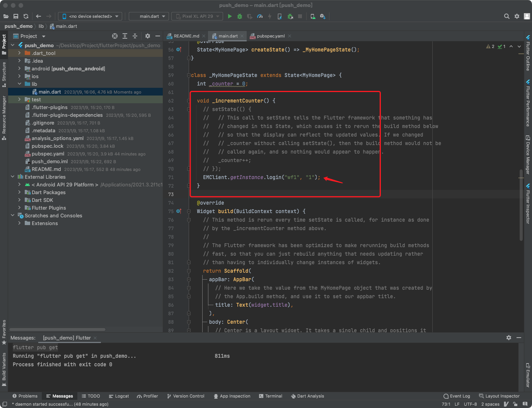This screenshot has height=408, width=532.
Task: Toggle the Emulator side panel
Action: click(x=528, y=376)
